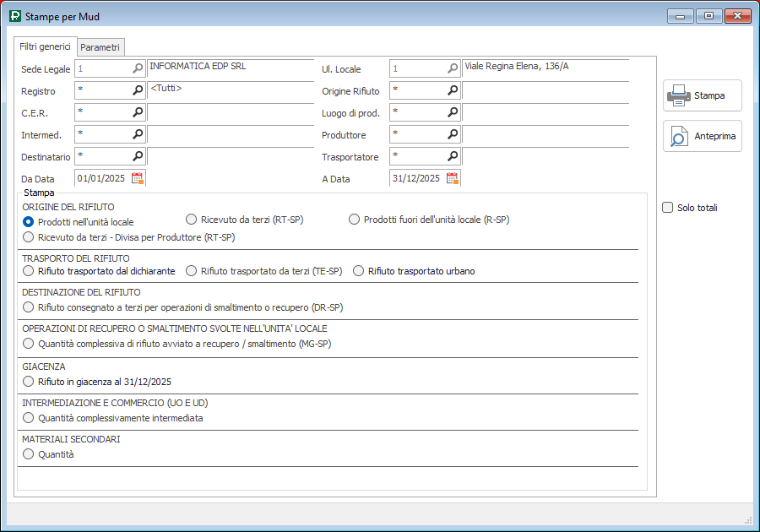Switch to the Parametri tab
This screenshot has height=532, width=760.
click(x=100, y=47)
